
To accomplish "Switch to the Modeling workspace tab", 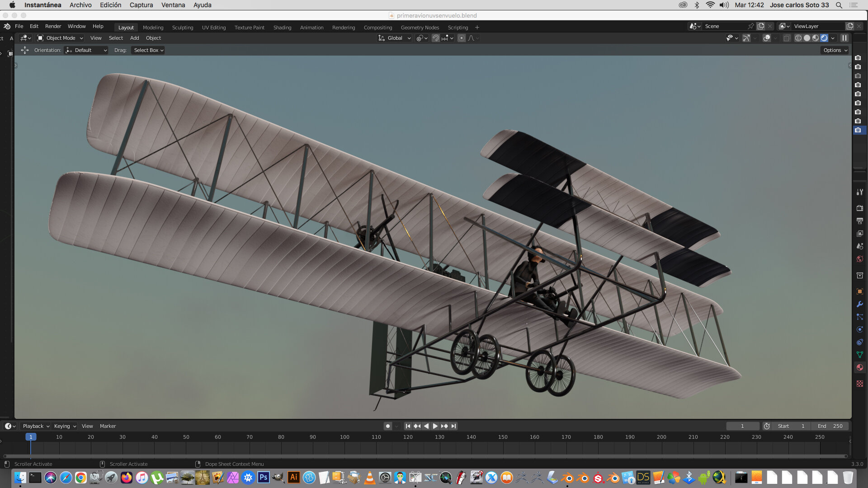I will tap(153, 28).
